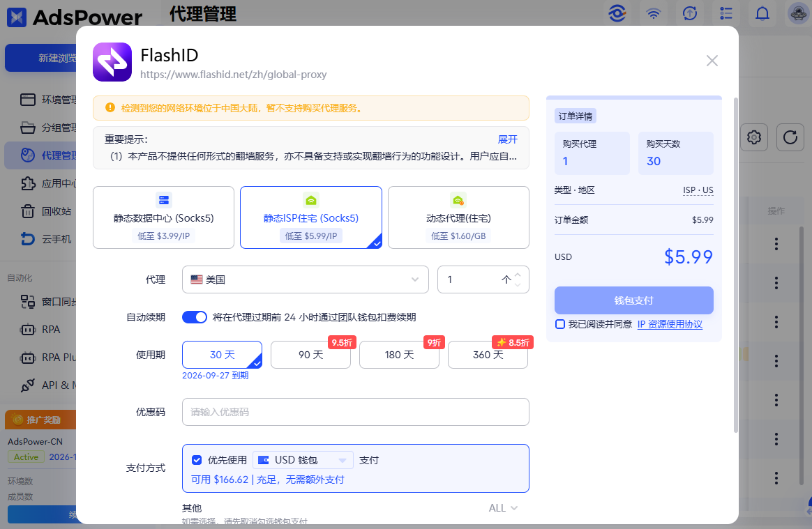
Task: Open the FlashID global-proxy URL
Action: [x=233, y=75]
